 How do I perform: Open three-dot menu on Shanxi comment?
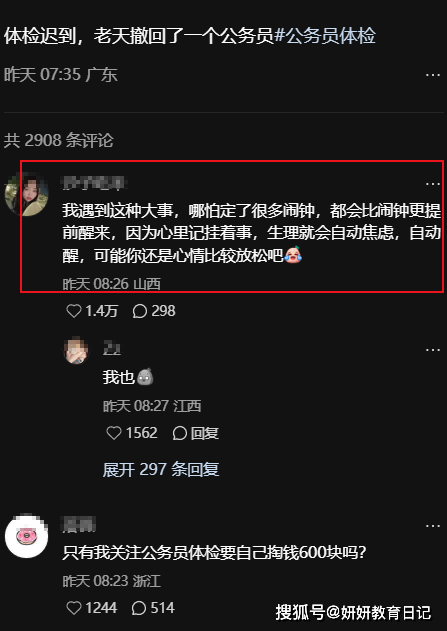pos(433,184)
